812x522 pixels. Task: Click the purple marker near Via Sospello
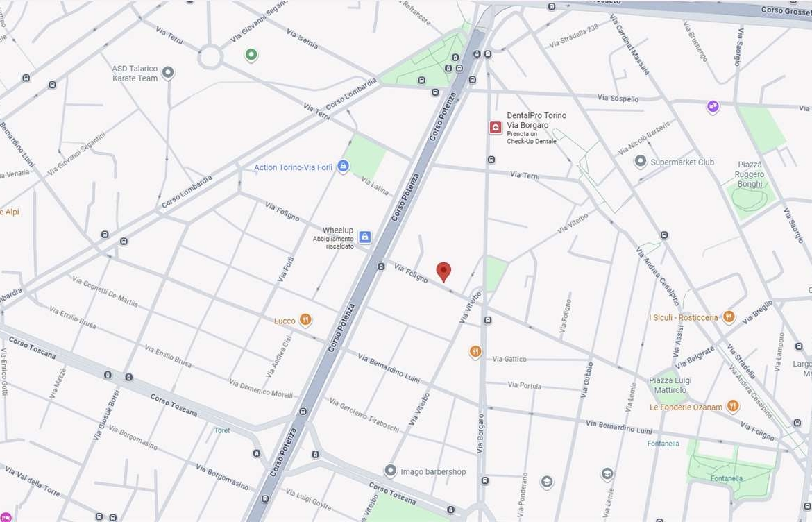(713, 107)
